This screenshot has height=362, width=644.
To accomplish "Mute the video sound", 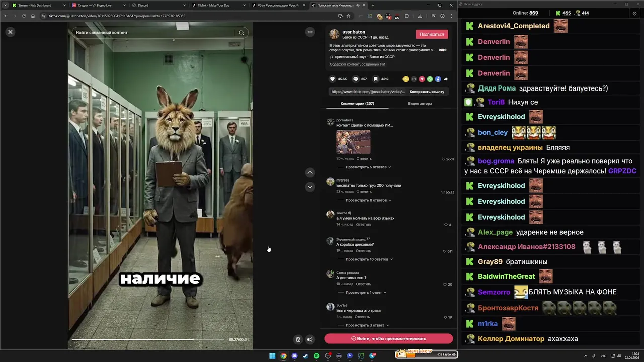I will [310, 339].
